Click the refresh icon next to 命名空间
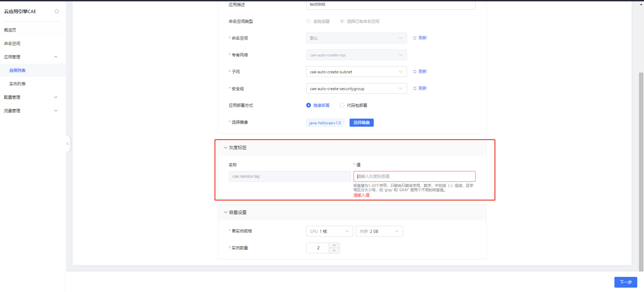The height and width of the screenshot is (292, 644). click(415, 38)
